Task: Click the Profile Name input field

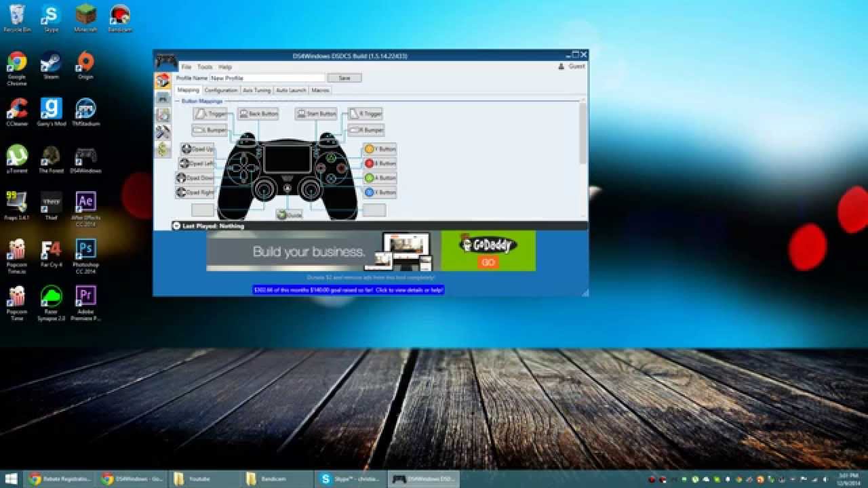Action: point(267,78)
